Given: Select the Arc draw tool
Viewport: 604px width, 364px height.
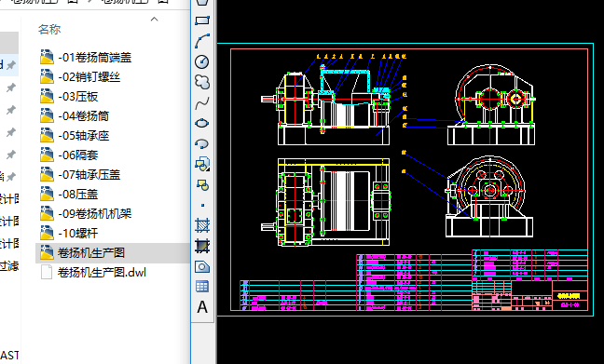Looking at the screenshot, I should pos(202,41).
